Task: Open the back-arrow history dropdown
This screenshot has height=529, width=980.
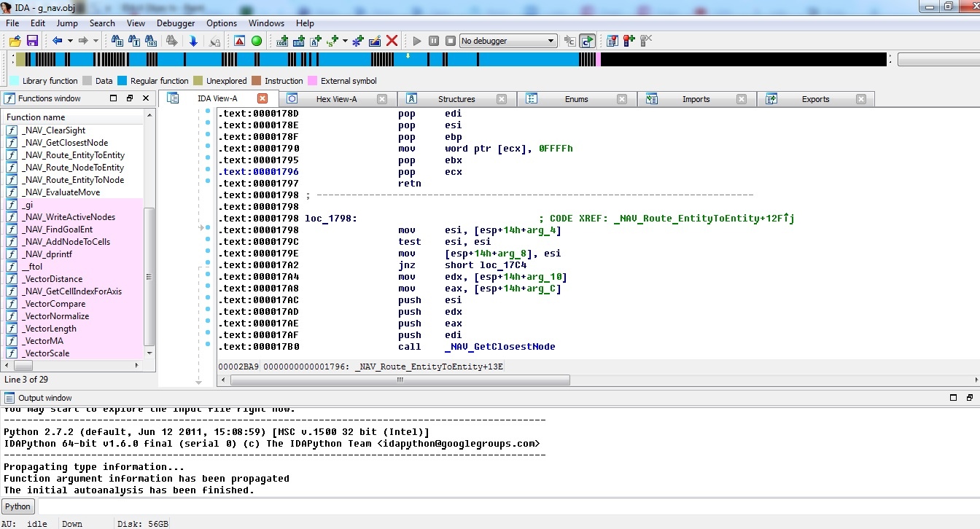Action: pos(70,41)
